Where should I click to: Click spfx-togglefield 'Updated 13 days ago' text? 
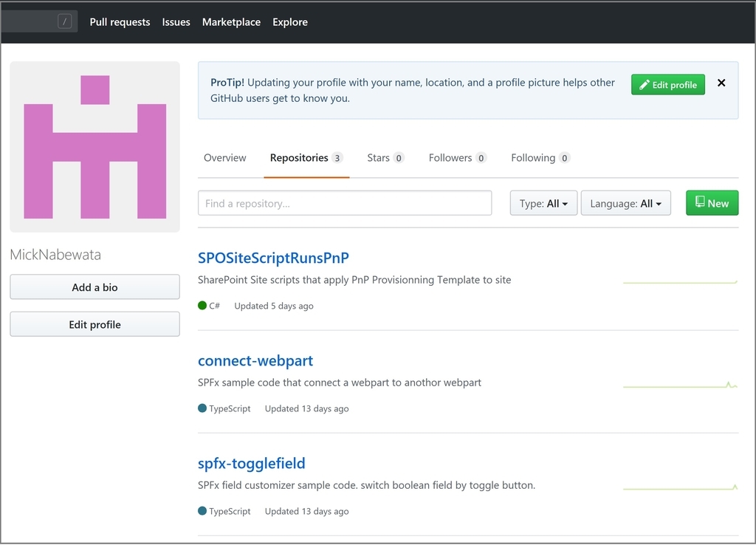tap(306, 511)
